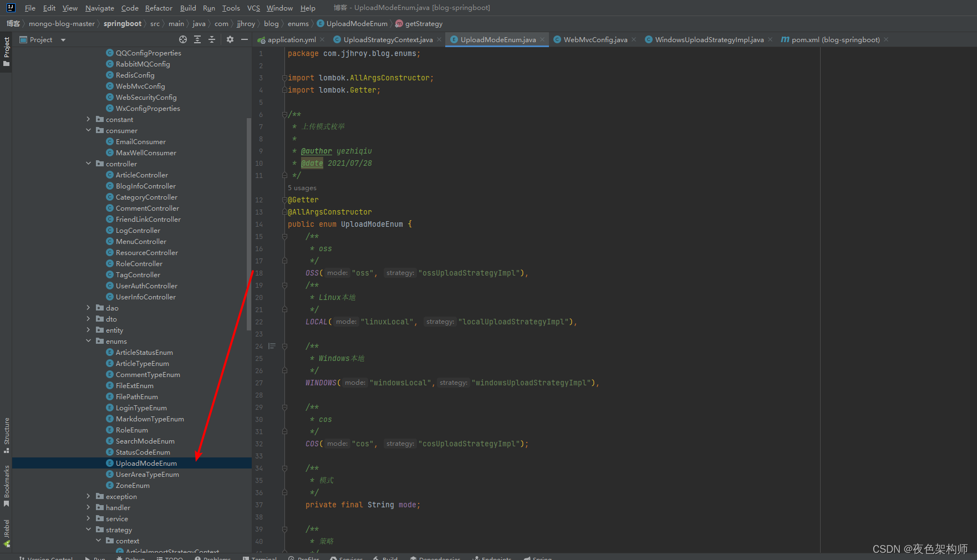This screenshot has height=560, width=977.
Task: Open the Structure tool window
Action: pos(7,434)
